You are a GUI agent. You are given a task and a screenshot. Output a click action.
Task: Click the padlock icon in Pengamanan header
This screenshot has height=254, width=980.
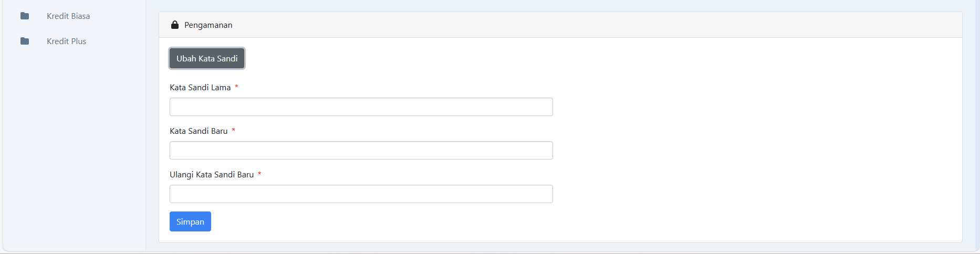tap(175, 25)
